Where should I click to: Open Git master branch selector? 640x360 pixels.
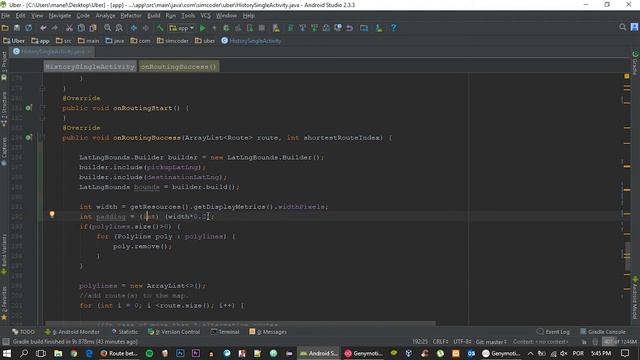click(x=491, y=342)
